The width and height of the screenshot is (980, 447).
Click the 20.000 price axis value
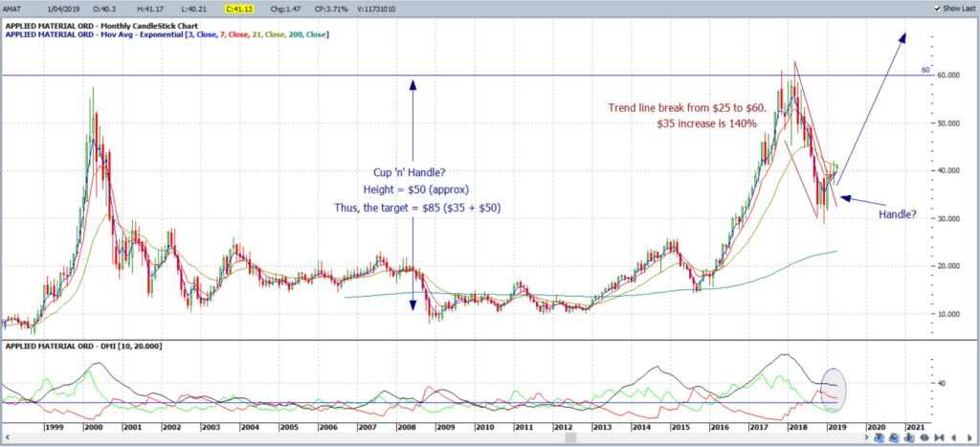948,266
